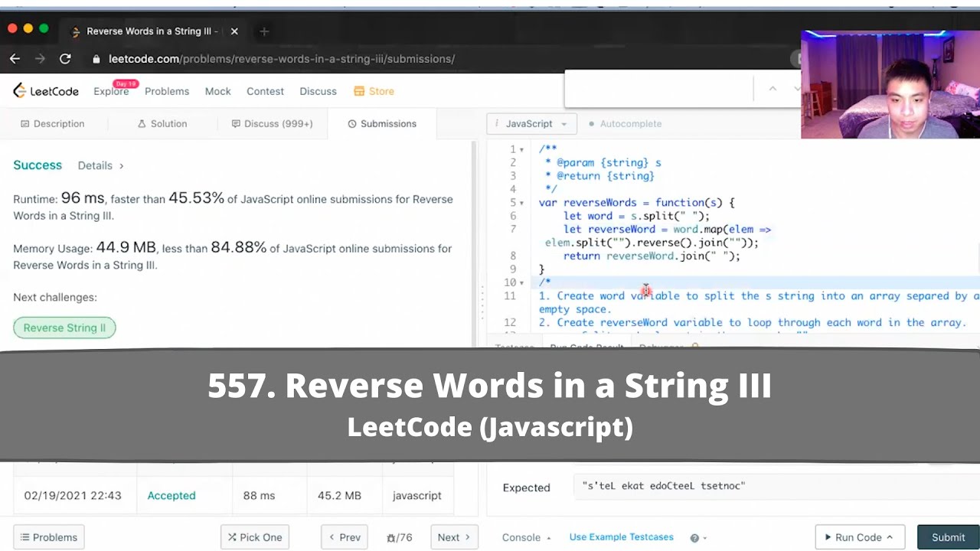Open the Store cart icon link
The image size is (980, 551).
point(374,91)
